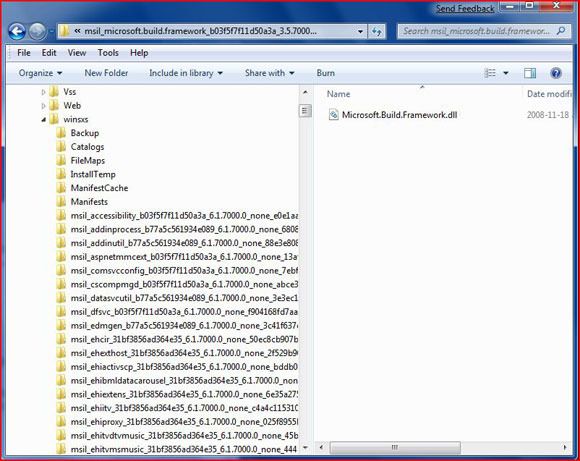Image resolution: width=580 pixels, height=461 pixels.
Task: Focus the Search msil_microsoft.build.framework box
Action: pyautogui.click(x=483, y=31)
